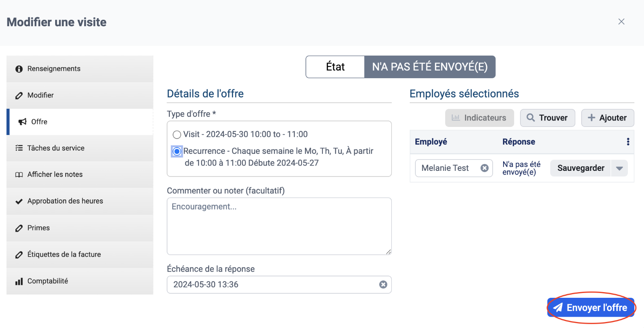Click the bar chart icon for Comptabilité
This screenshot has width=644, height=328.
click(19, 281)
